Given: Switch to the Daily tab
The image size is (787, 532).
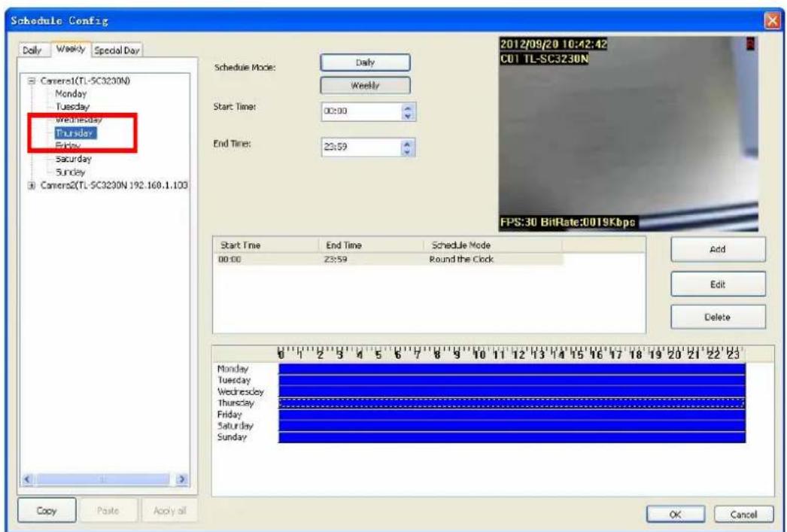Looking at the screenshot, I should (32, 50).
